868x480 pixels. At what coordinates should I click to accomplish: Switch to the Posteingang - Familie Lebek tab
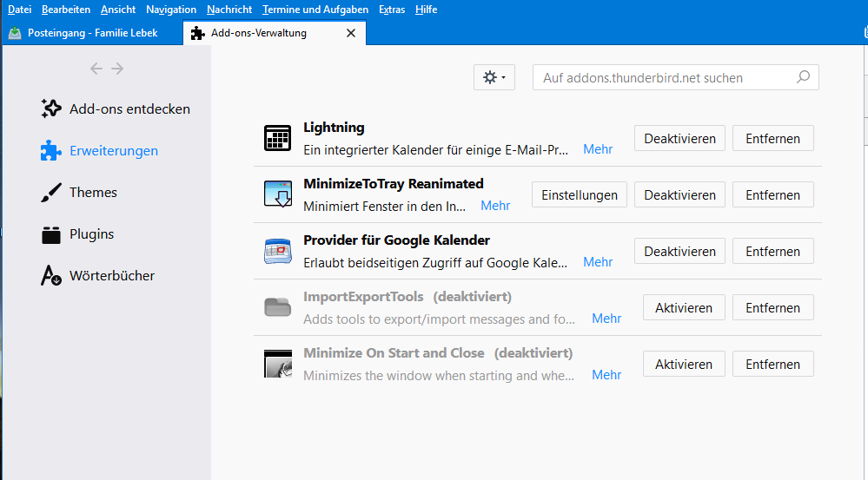click(x=92, y=33)
